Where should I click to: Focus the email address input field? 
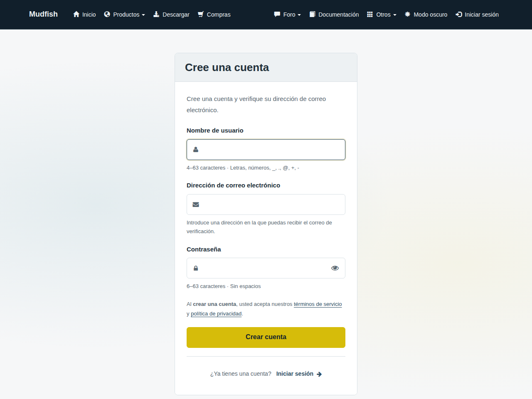click(266, 204)
